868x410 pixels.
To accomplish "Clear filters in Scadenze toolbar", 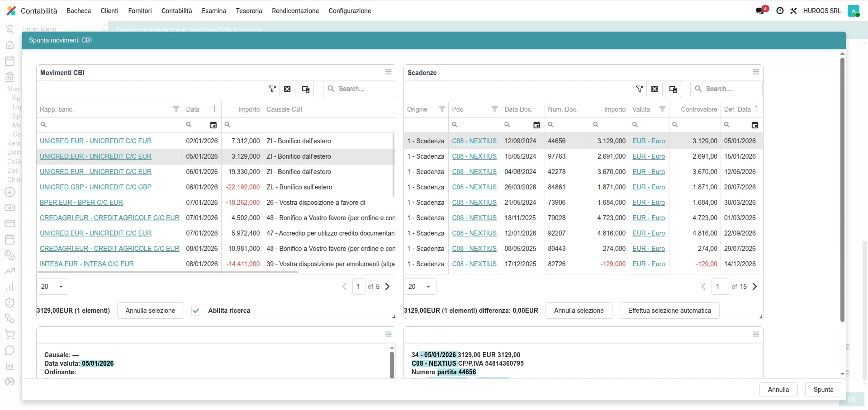I will 640,89.
